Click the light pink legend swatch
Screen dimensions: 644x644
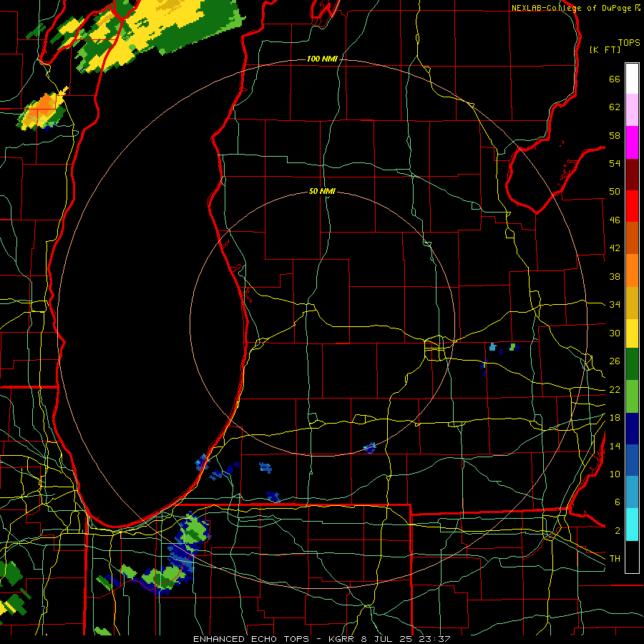point(632,110)
